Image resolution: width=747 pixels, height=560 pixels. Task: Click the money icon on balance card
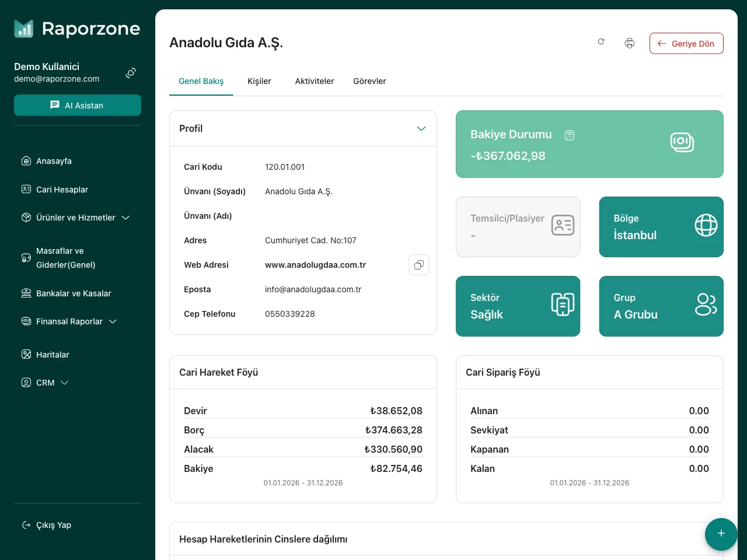[682, 142]
